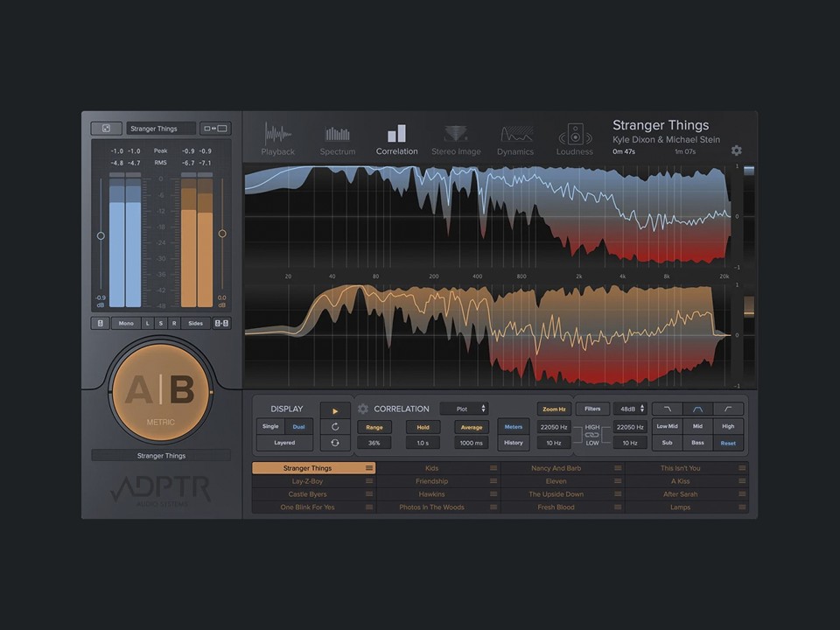Toggle Sides monitoring
840x630 pixels.
tap(195, 323)
